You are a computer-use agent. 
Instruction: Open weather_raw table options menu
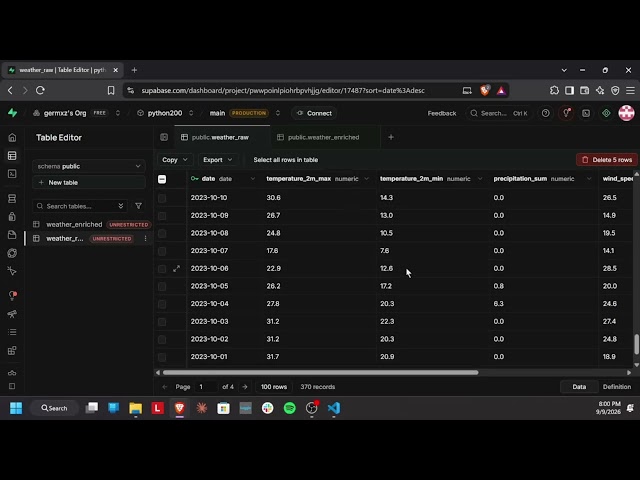click(x=145, y=238)
